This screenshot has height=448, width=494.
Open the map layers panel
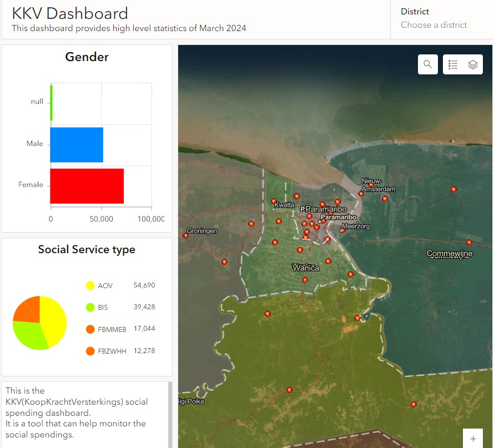pos(473,64)
